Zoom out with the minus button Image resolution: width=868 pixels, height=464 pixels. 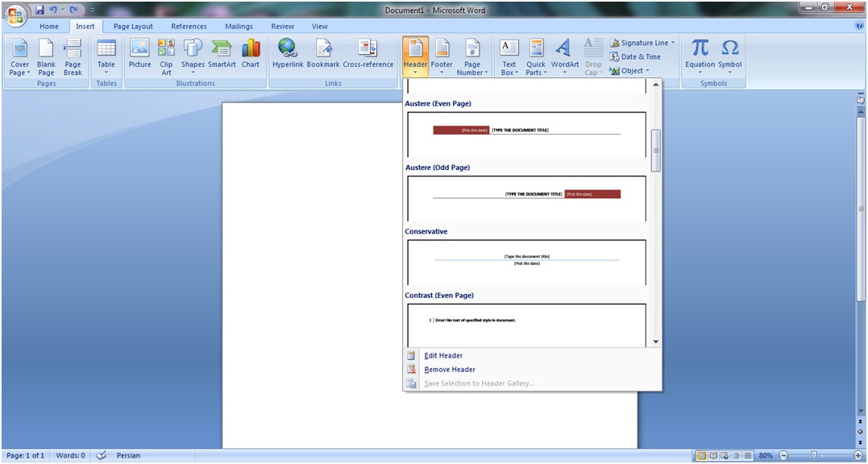coord(783,456)
